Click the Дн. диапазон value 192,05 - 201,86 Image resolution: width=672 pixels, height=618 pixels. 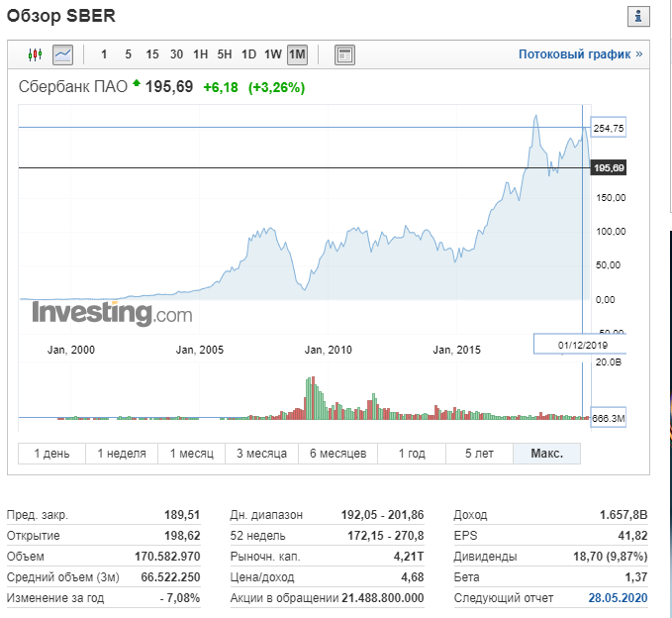(x=382, y=515)
